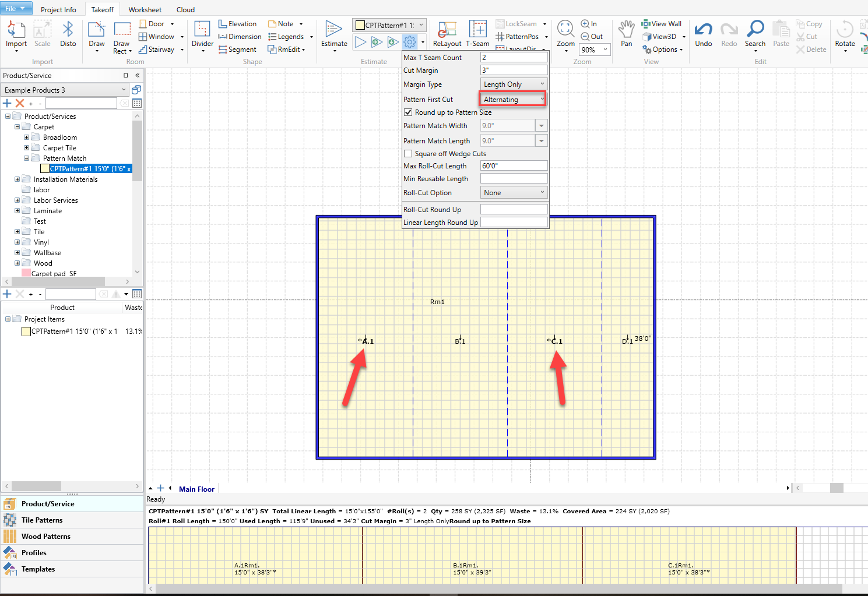Screen dimensions: 868x596
Task: Open the Margin Type dropdown
Action: pyautogui.click(x=513, y=84)
